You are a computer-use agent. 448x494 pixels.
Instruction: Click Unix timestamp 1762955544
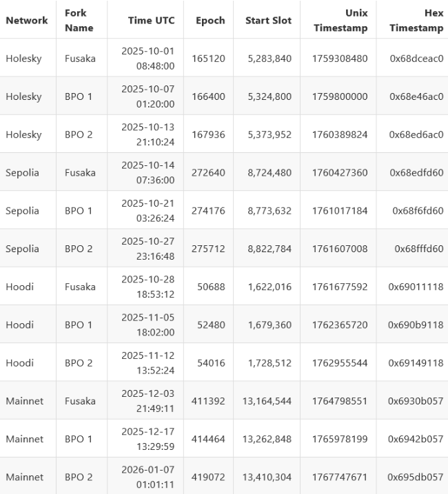340,362
